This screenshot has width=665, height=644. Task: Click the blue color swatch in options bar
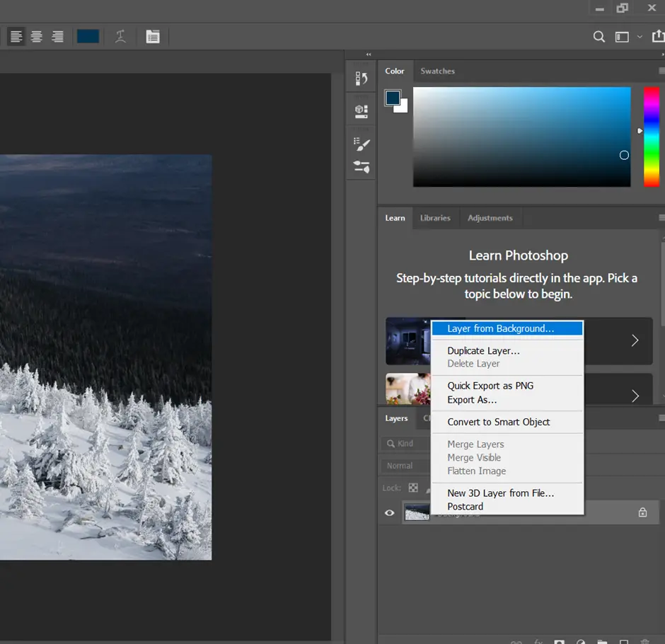tap(88, 36)
